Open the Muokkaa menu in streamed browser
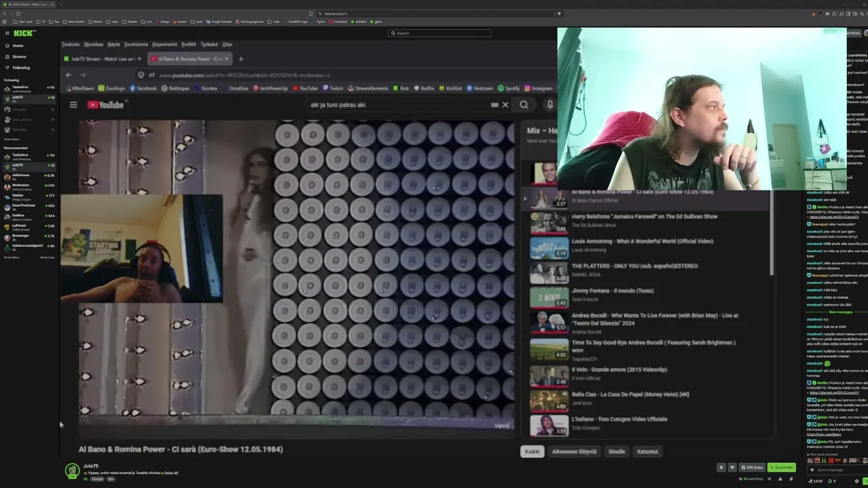The height and width of the screenshot is (488, 868). (94, 45)
